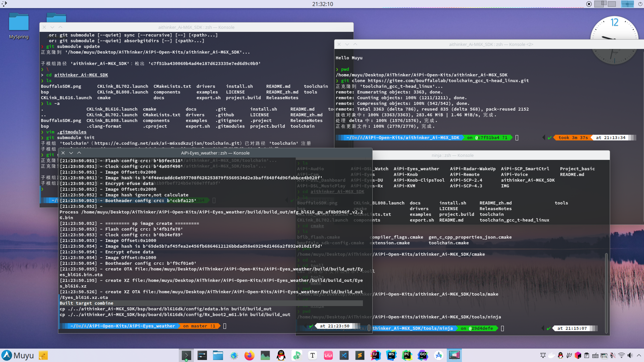Minimize Konsole <2> window via down chevron
The height and width of the screenshot is (362, 644).
[347, 44]
